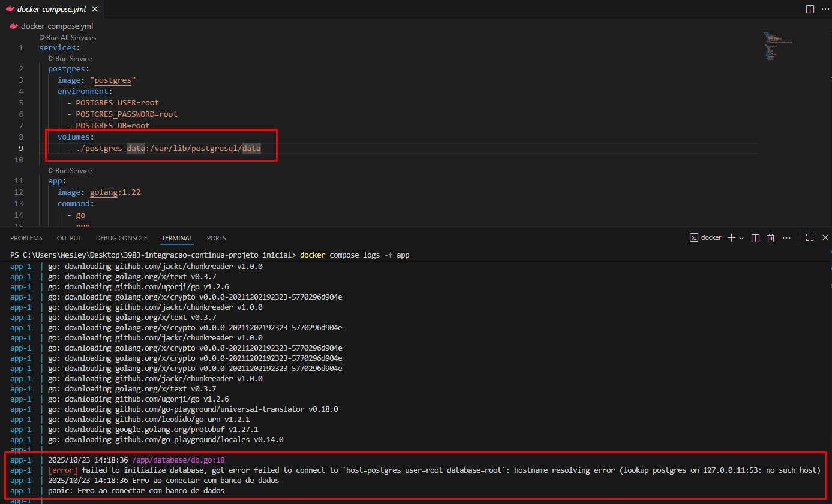Run Service for the app service
832x504 pixels.
(x=70, y=170)
